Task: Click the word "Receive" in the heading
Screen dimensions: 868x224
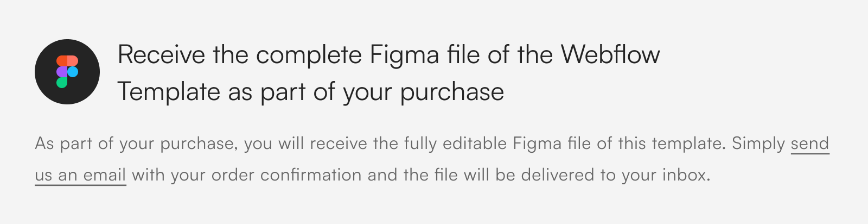Action: tap(161, 55)
